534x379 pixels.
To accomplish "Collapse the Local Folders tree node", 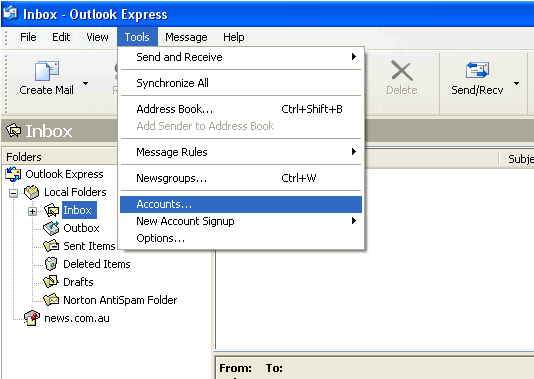I will click(x=14, y=193).
